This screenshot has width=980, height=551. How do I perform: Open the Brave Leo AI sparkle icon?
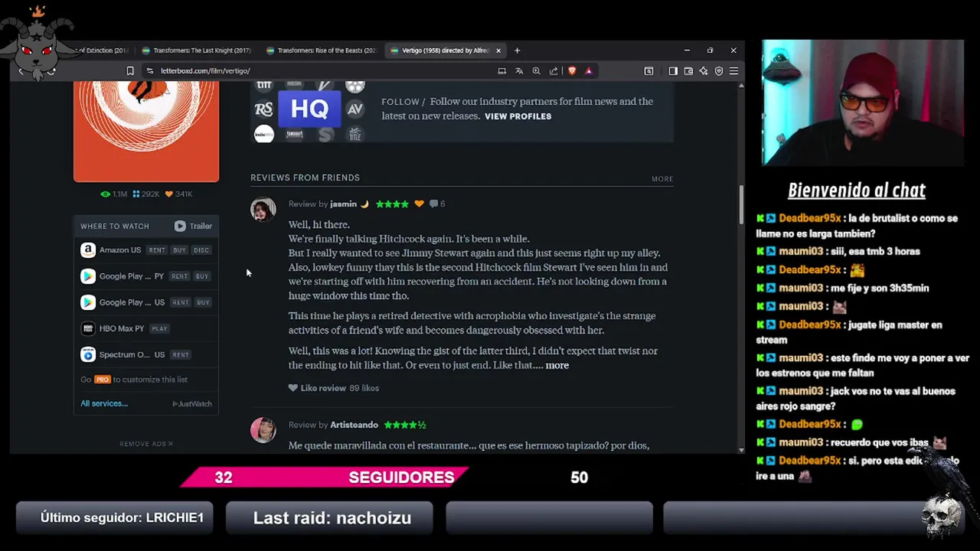click(704, 71)
